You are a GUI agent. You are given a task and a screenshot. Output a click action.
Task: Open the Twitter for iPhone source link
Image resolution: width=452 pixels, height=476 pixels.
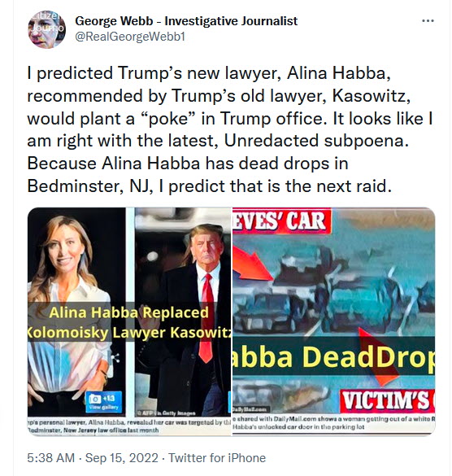click(217, 458)
